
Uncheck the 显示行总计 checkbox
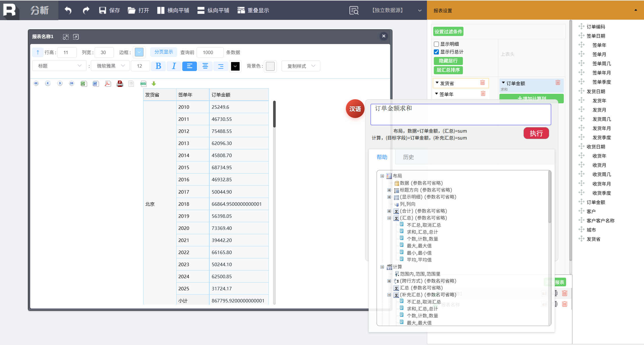436,52
